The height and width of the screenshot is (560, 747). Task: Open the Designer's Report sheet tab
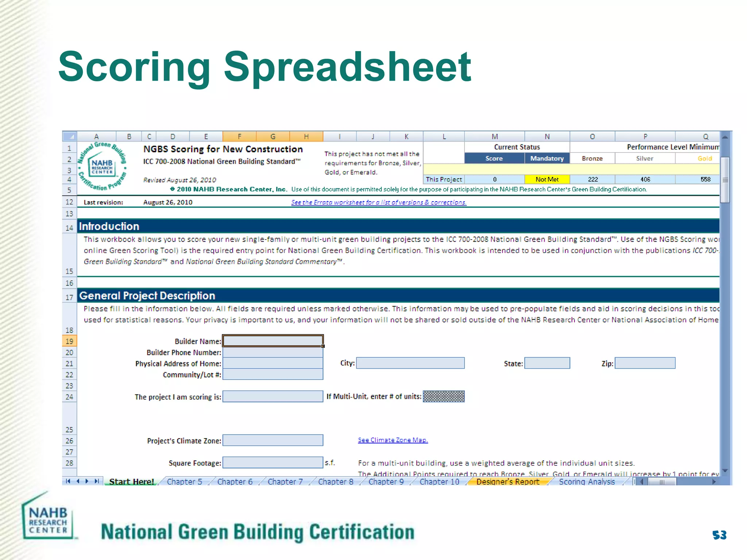pyautogui.click(x=508, y=482)
